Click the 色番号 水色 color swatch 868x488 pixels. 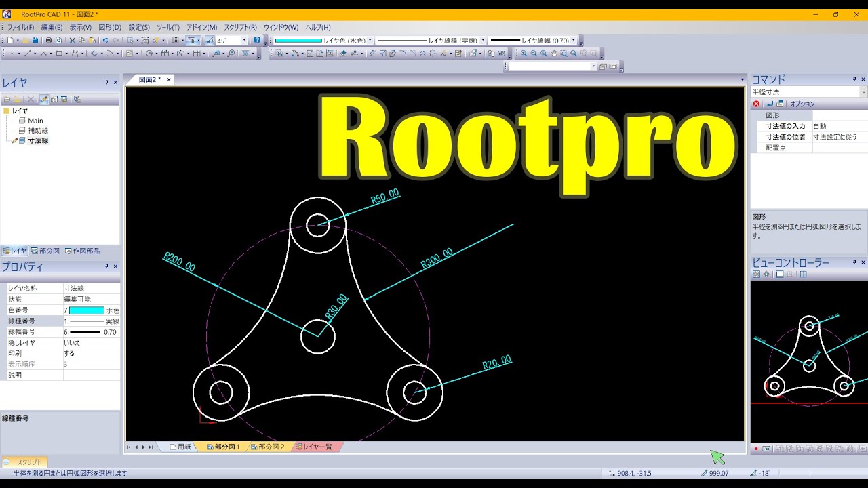87,310
